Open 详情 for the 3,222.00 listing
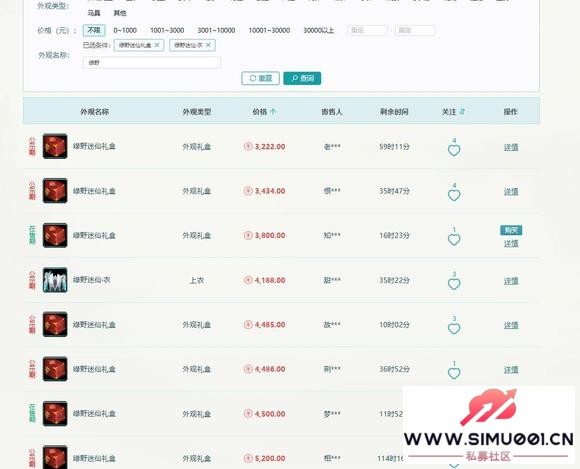The width and height of the screenshot is (580, 469). click(x=511, y=147)
